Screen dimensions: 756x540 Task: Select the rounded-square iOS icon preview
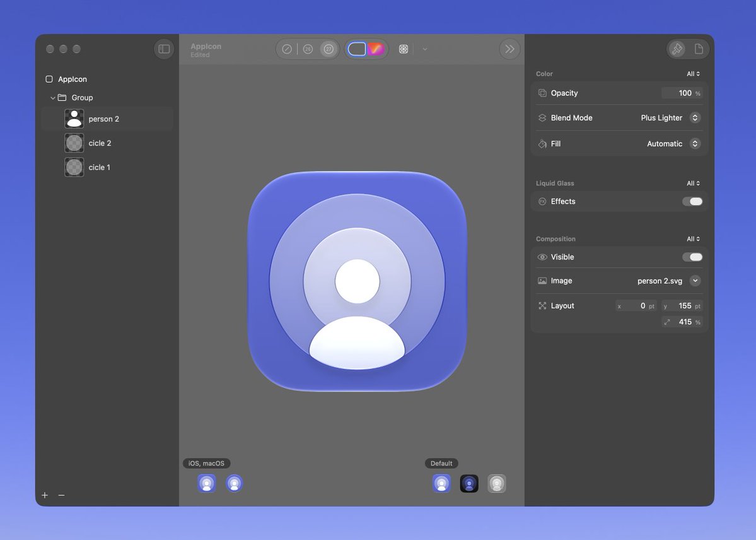(x=207, y=483)
